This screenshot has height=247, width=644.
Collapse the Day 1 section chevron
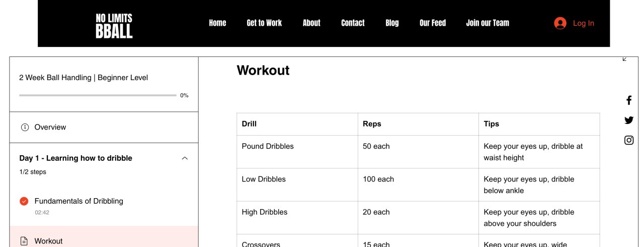click(x=185, y=158)
